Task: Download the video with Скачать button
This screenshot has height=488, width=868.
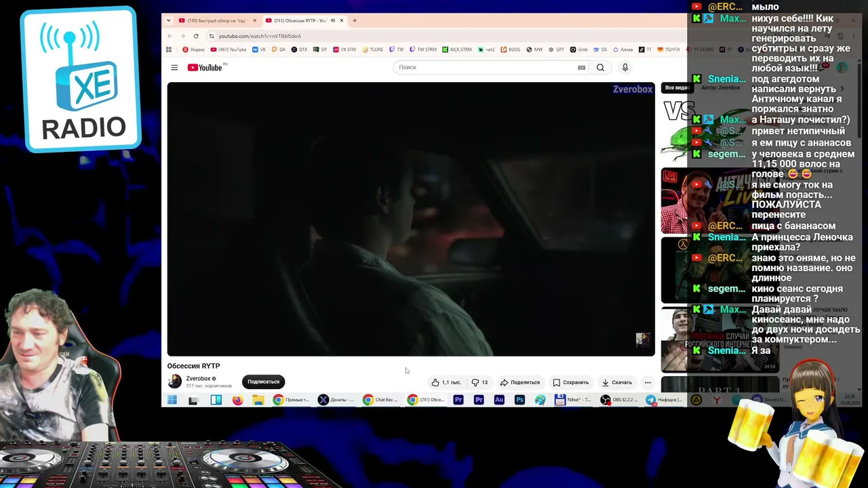Action: tap(616, 382)
